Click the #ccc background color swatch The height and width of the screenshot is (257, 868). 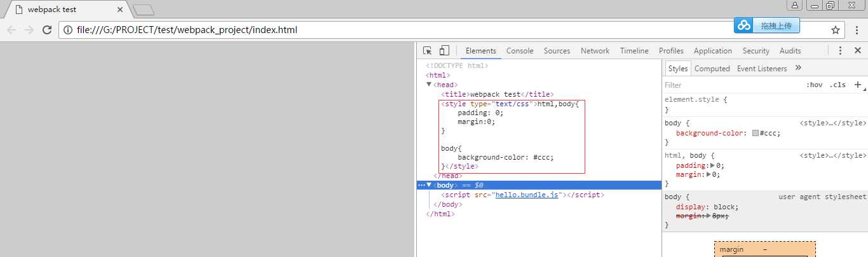coord(756,134)
